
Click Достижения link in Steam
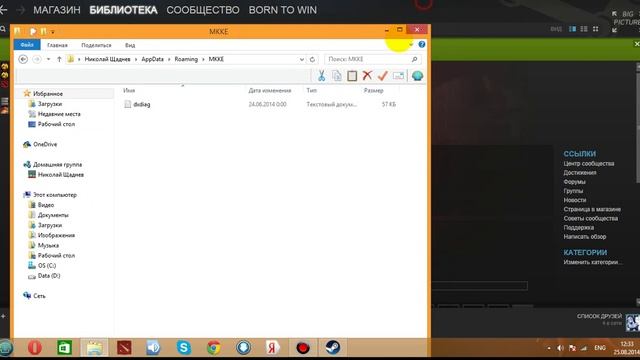pyautogui.click(x=580, y=173)
